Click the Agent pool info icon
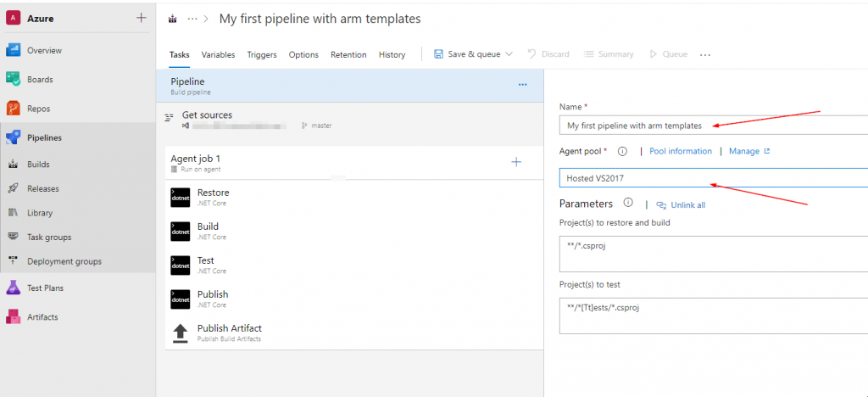The width and height of the screenshot is (868, 397). coord(622,151)
